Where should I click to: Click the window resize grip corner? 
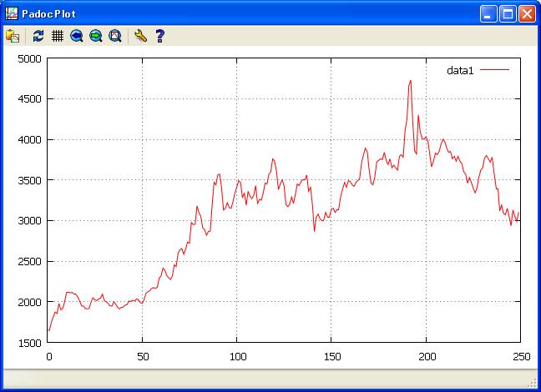click(533, 384)
